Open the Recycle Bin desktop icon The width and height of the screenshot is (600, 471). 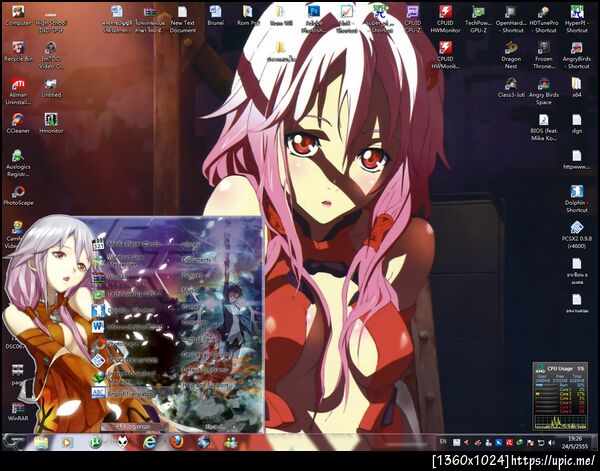coord(18,52)
